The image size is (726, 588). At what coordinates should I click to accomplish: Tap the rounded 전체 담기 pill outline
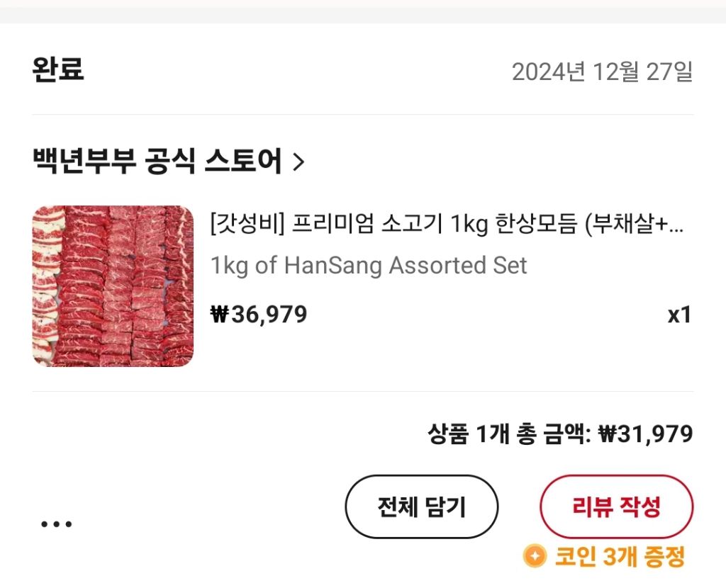(x=421, y=505)
